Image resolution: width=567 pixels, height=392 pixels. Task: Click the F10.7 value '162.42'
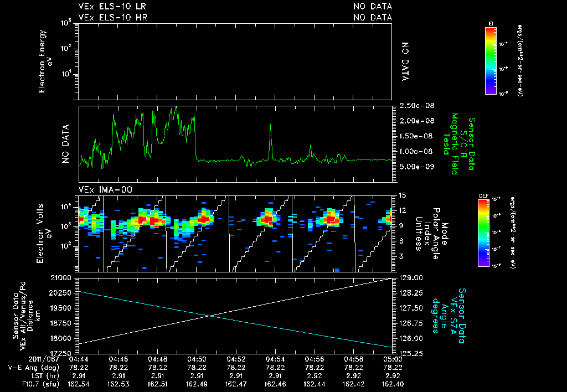point(353,384)
